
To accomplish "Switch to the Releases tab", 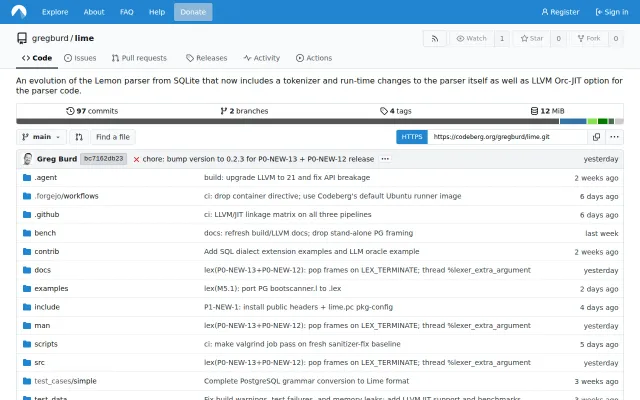I will 207,58.
